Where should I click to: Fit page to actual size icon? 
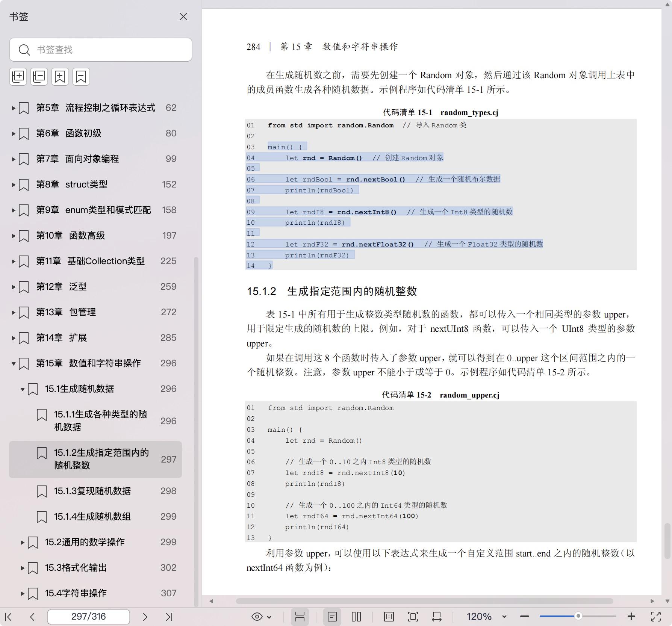[x=389, y=617]
